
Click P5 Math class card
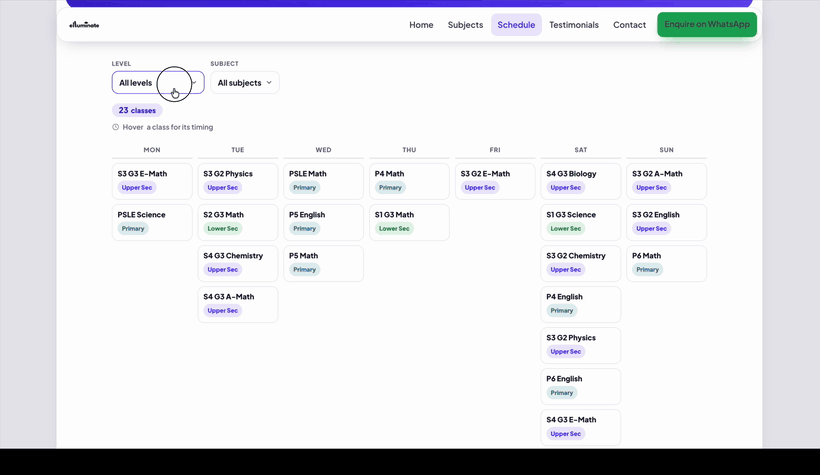coord(324,263)
